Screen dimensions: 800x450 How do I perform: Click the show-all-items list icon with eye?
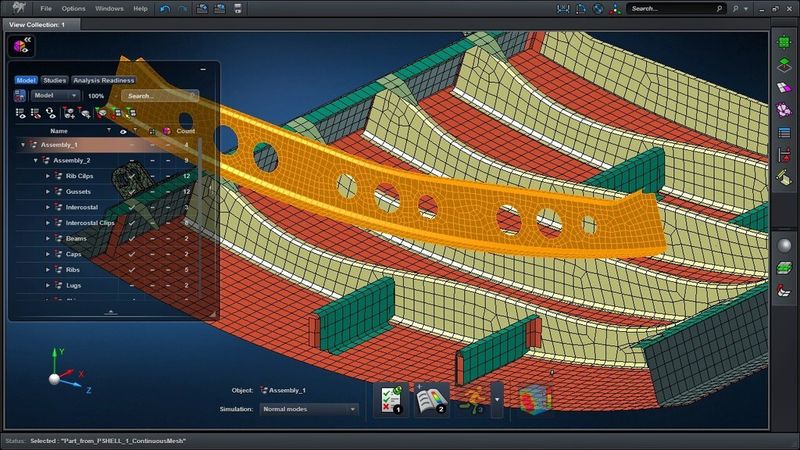point(20,113)
